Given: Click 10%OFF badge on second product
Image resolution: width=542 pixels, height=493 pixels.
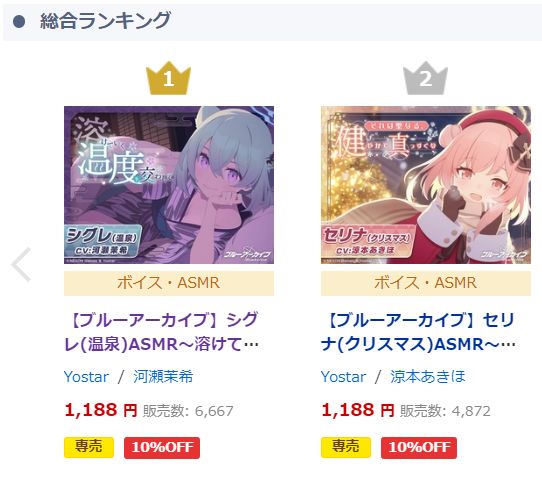Looking at the screenshot, I should tap(419, 448).
